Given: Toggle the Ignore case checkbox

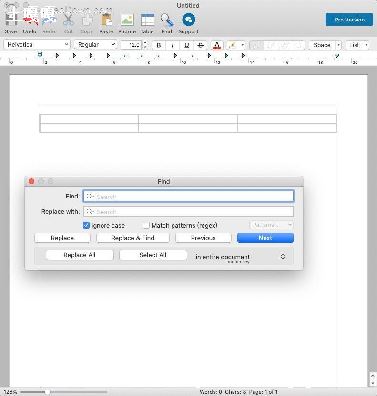Looking at the screenshot, I should [86, 225].
